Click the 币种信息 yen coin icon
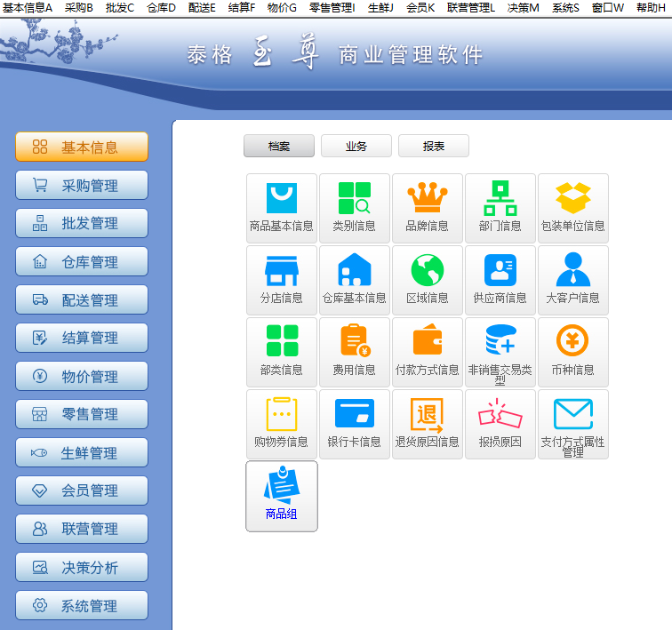Screen dimensions: 672x630 coord(572,351)
